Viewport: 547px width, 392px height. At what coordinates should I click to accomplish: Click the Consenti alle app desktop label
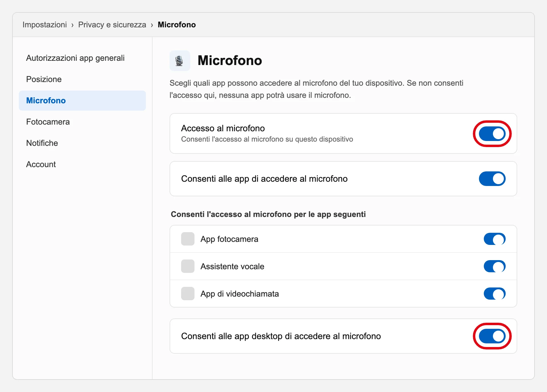(281, 336)
